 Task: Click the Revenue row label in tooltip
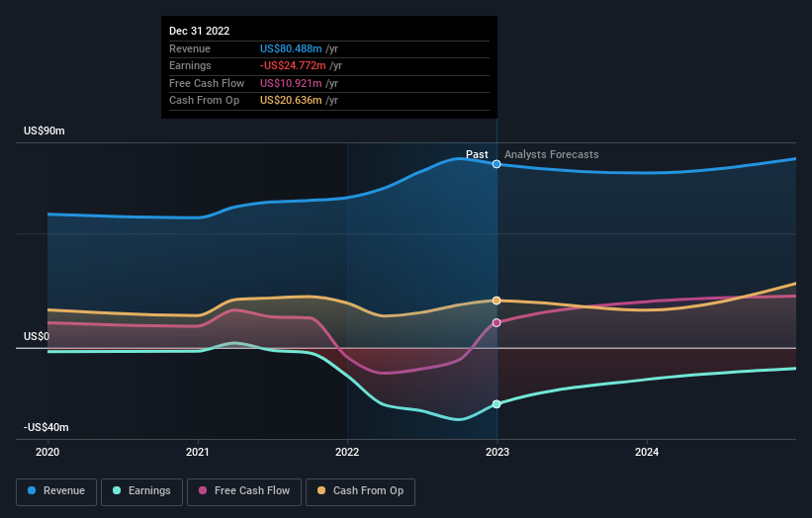(190, 48)
